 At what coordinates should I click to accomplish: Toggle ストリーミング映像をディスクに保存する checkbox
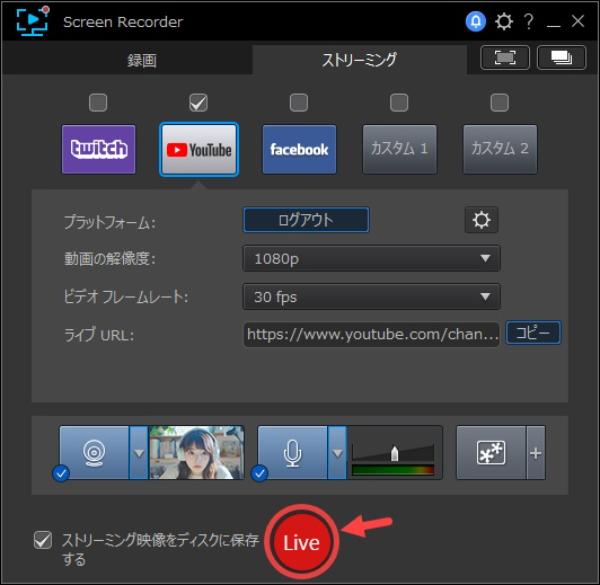pos(43,540)
